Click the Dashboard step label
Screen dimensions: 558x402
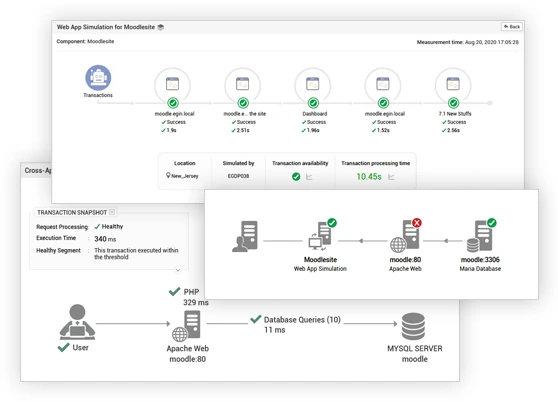[x=315, y=114]
